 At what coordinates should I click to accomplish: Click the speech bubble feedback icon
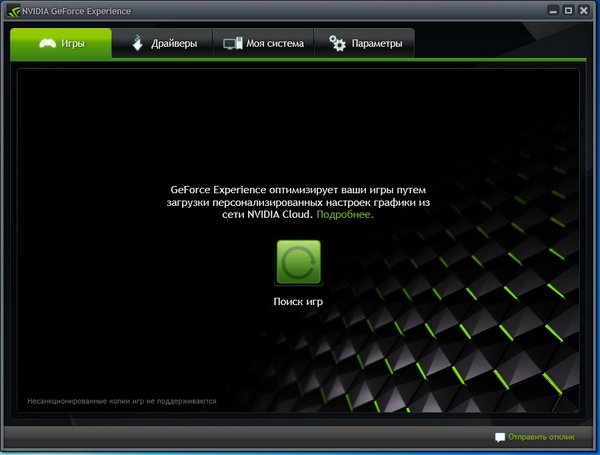[x=500, y=438]
